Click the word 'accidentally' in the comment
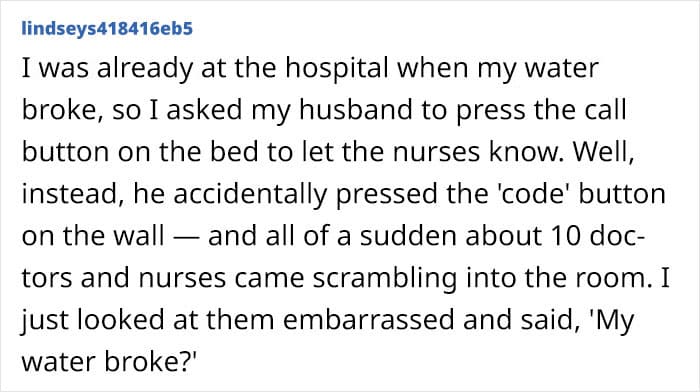Viewport: 700px width, 392px height. (x=250, y=195)
